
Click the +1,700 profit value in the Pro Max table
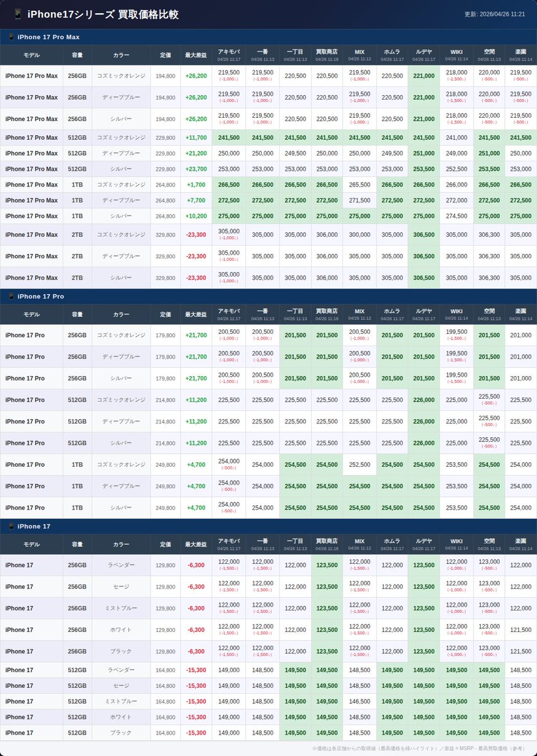pos(196,185)
